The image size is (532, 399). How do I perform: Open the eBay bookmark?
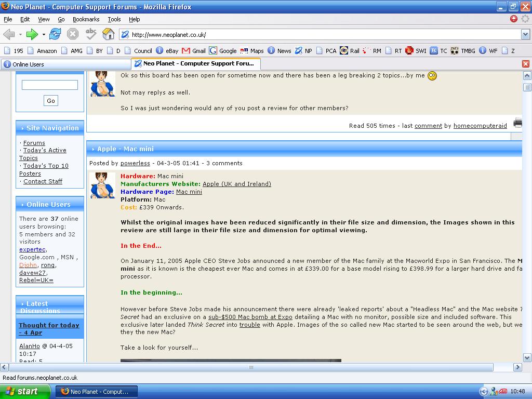pyautogui.click(x=167, y=51)
